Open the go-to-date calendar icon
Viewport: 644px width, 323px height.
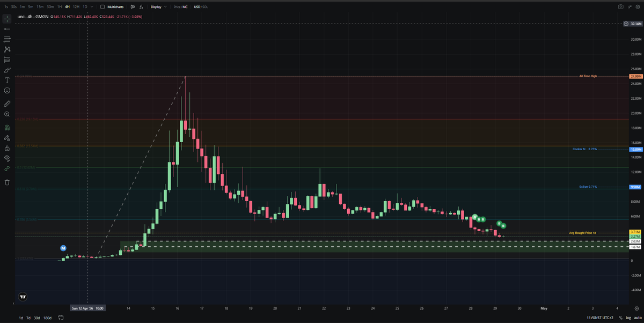[x=61, y=318]
